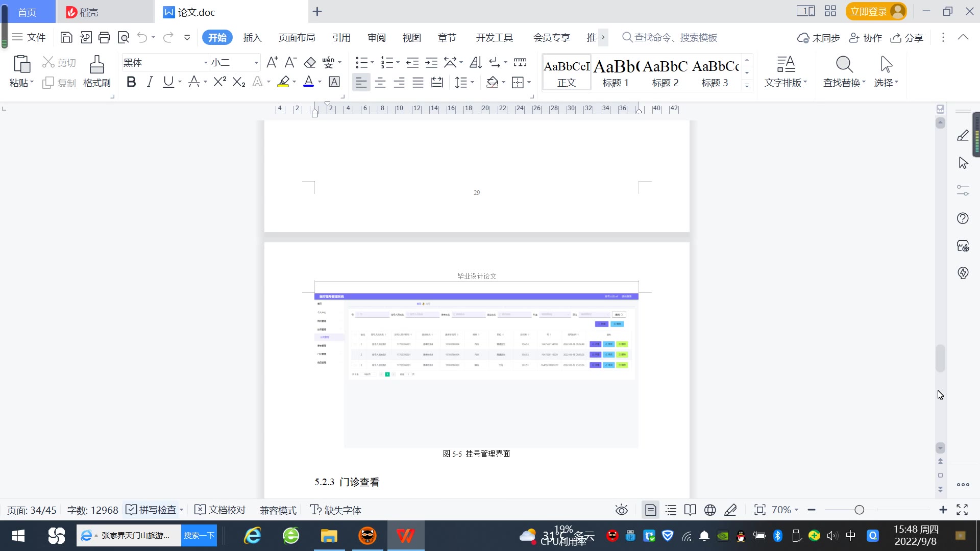Click the help question mark in sidebar

(x=963, y=218)
